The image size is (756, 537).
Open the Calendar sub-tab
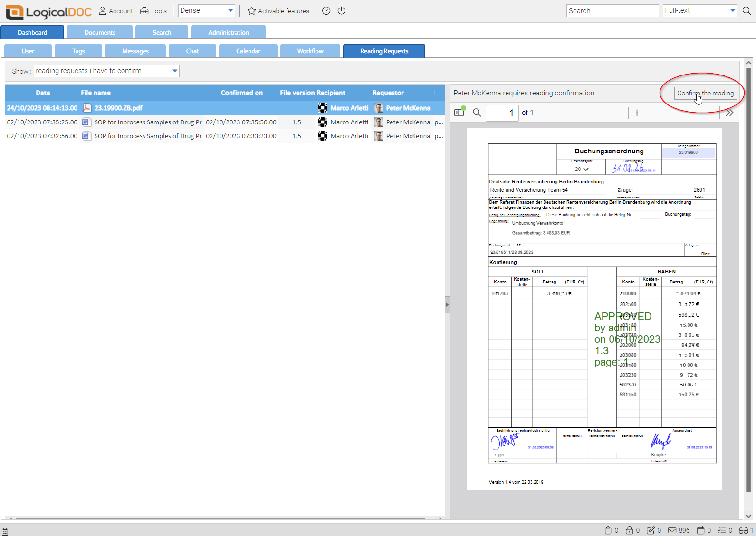248,51
